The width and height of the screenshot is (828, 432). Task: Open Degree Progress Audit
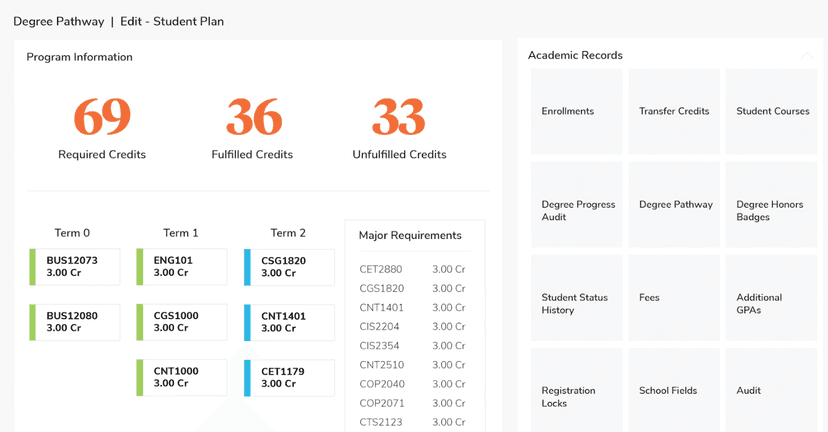tap(576, 210)
